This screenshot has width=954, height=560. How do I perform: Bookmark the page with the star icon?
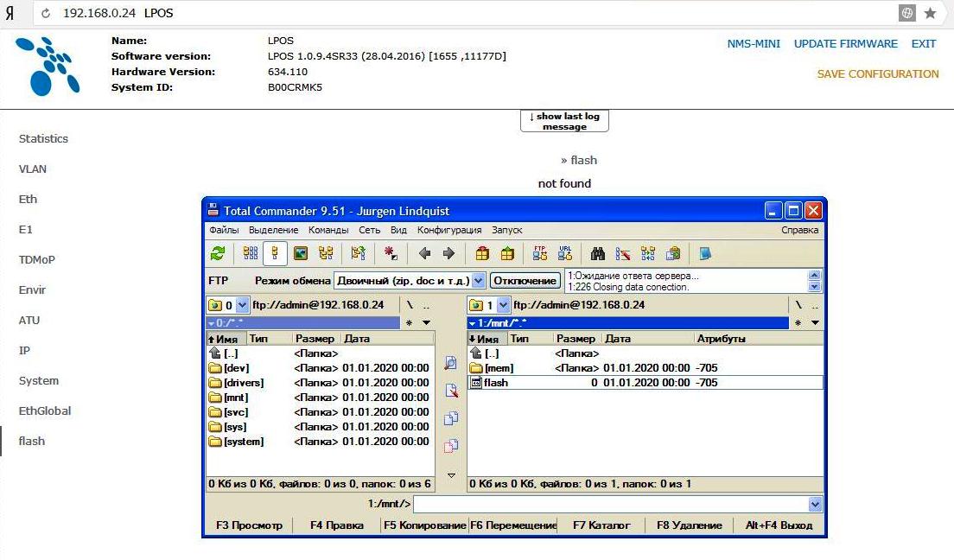931,13
